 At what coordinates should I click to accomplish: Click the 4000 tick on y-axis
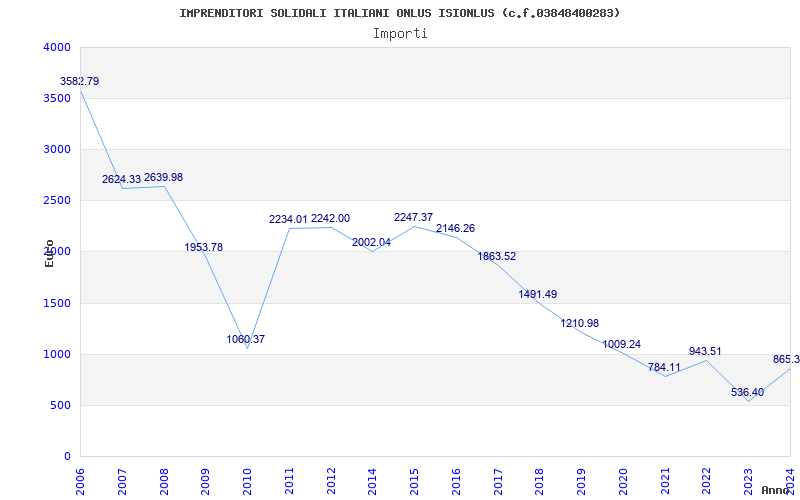(x=57, y=47)
